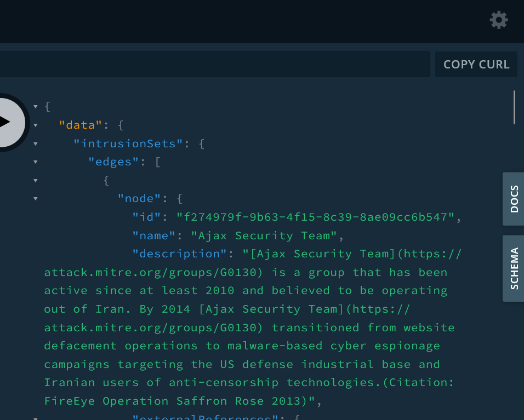This screenshot has width=524, height=420.
Task: Click the text "defacement operations"
Action: coord(121,346)
